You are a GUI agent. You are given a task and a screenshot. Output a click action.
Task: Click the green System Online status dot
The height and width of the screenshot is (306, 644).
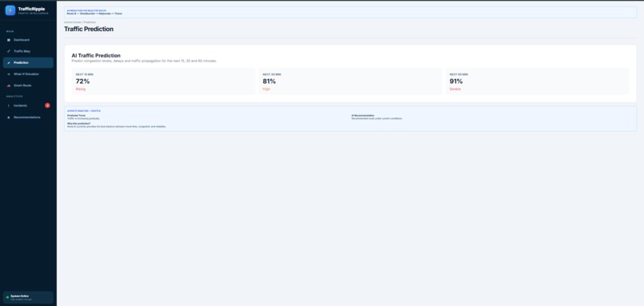coord(7,297)
